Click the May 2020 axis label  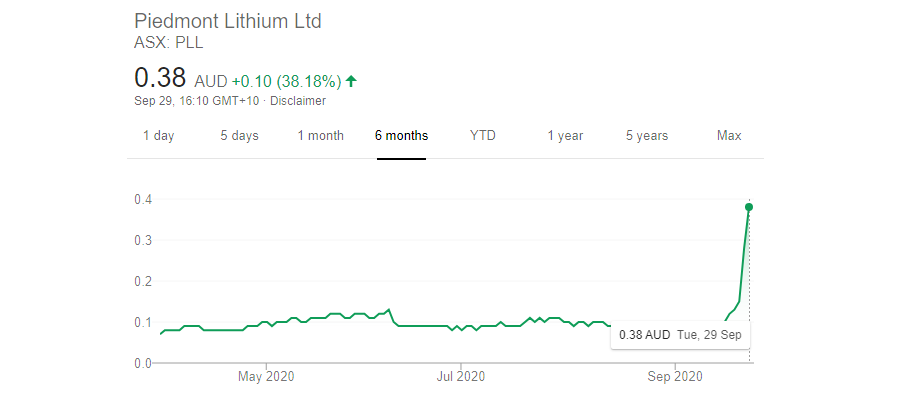264,377
